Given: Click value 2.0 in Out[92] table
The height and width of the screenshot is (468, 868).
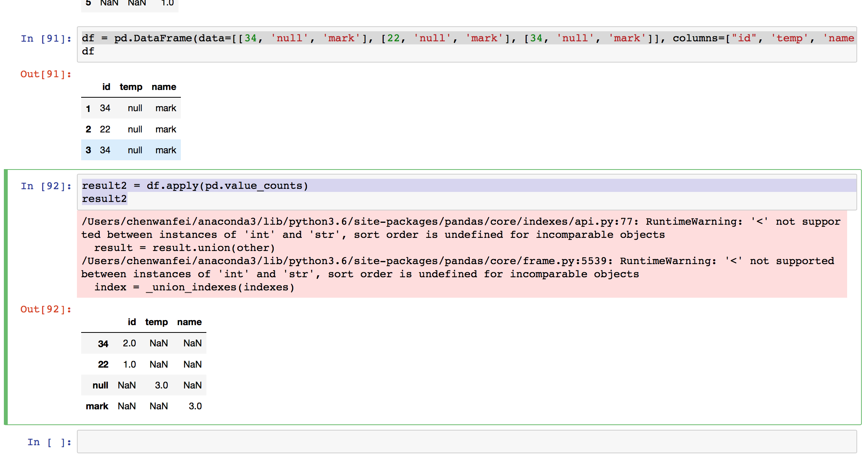Looking at the screenshot, I should click(129, 343).
